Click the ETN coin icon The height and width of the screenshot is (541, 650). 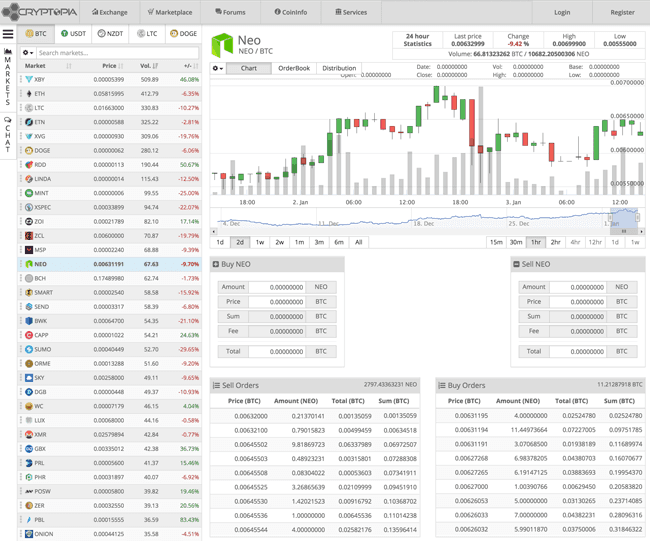click(29, 122)
